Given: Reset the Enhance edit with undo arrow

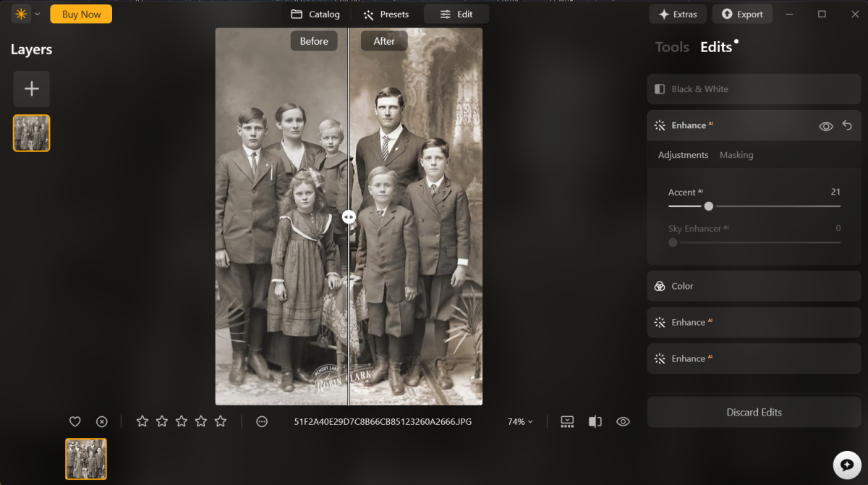Looking at the screenshot, I should click(847, 125).
